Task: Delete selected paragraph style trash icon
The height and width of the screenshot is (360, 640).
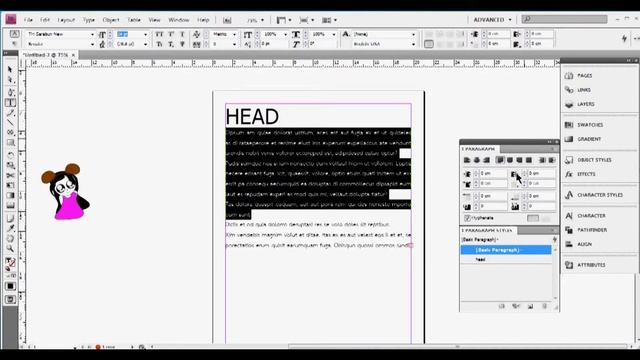Action: pos(544,306)
